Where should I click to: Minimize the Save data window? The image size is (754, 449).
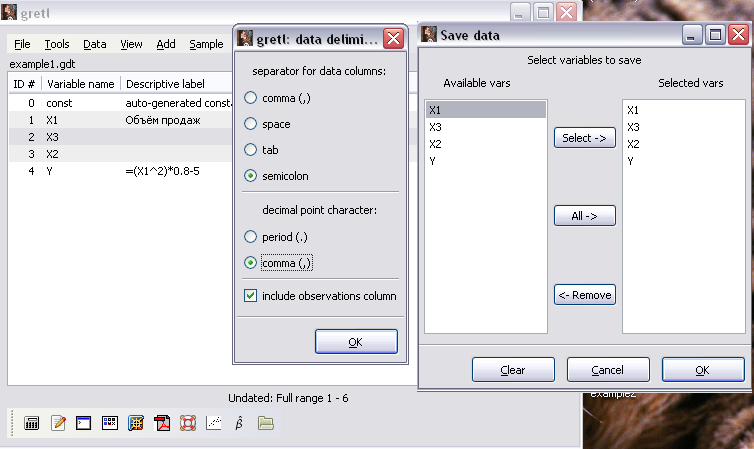[x=691, y=35]
